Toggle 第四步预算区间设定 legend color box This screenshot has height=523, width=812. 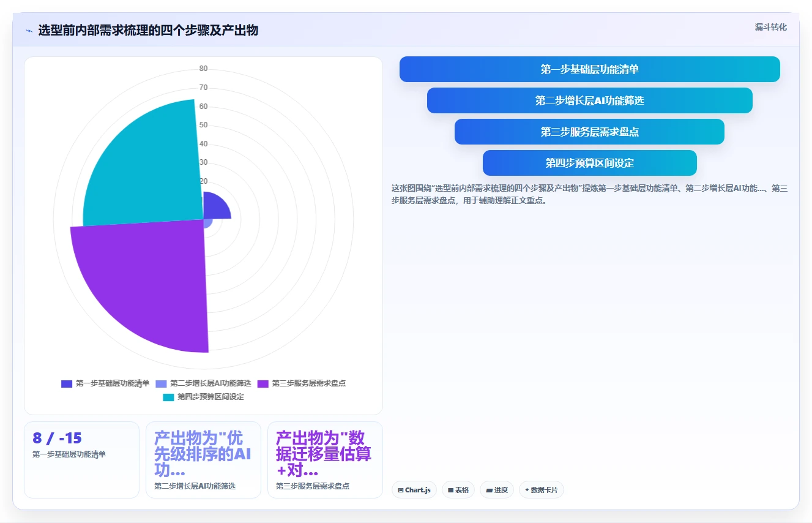(168, 397)
